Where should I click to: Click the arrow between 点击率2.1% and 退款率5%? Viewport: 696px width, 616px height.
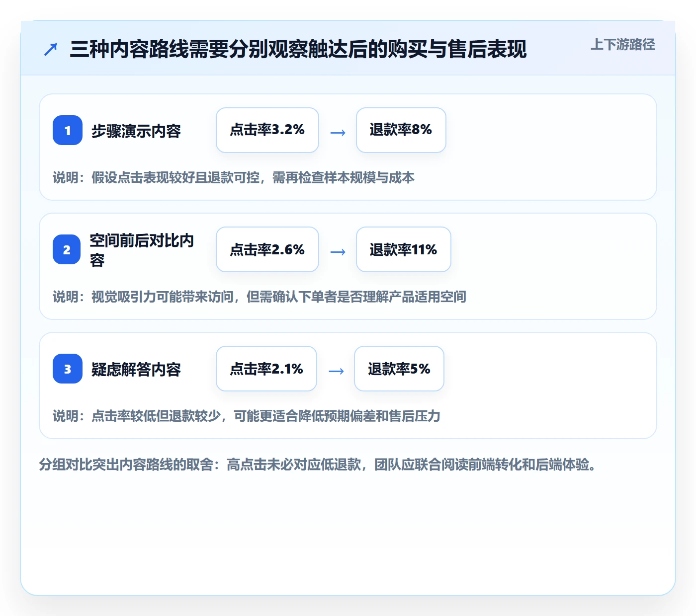[336, 371]
